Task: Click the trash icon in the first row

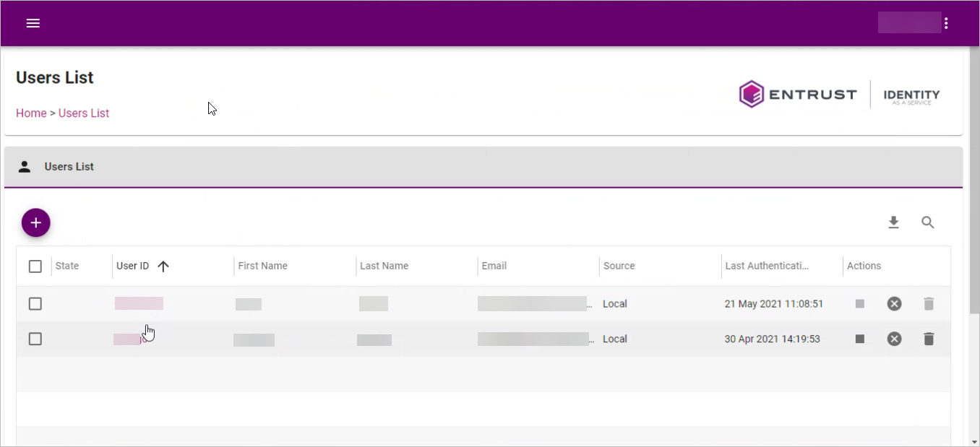Action: pyautogui.click(x=929, y=304)
